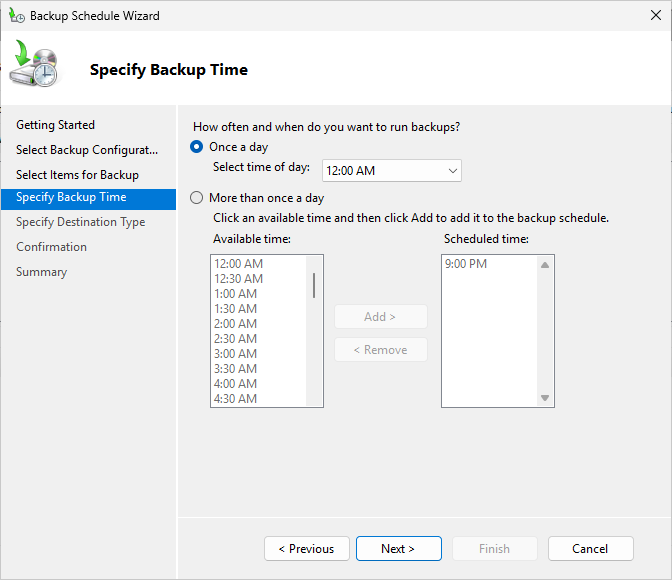Cancel the backup schedule wizard

590,549
